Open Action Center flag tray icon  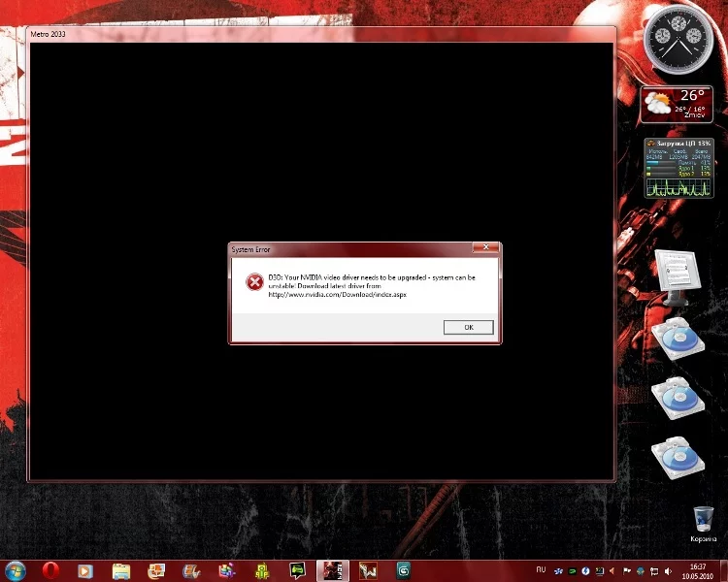click(627, 571)
